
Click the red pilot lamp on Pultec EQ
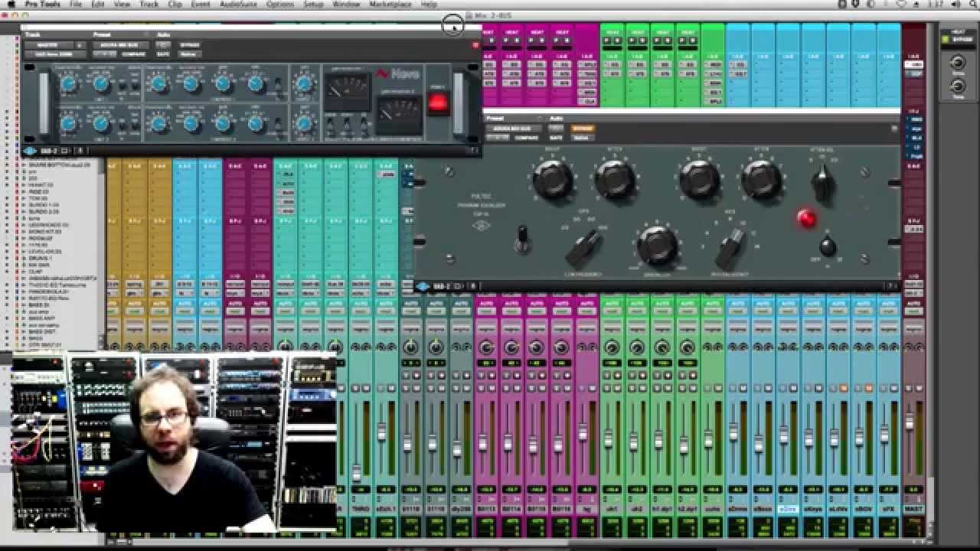805,219
